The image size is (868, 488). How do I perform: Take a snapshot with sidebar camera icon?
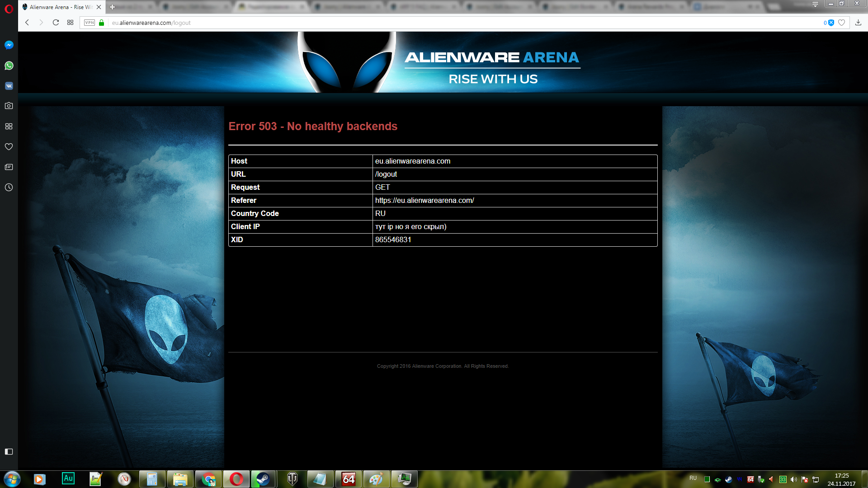coord(9,106)
